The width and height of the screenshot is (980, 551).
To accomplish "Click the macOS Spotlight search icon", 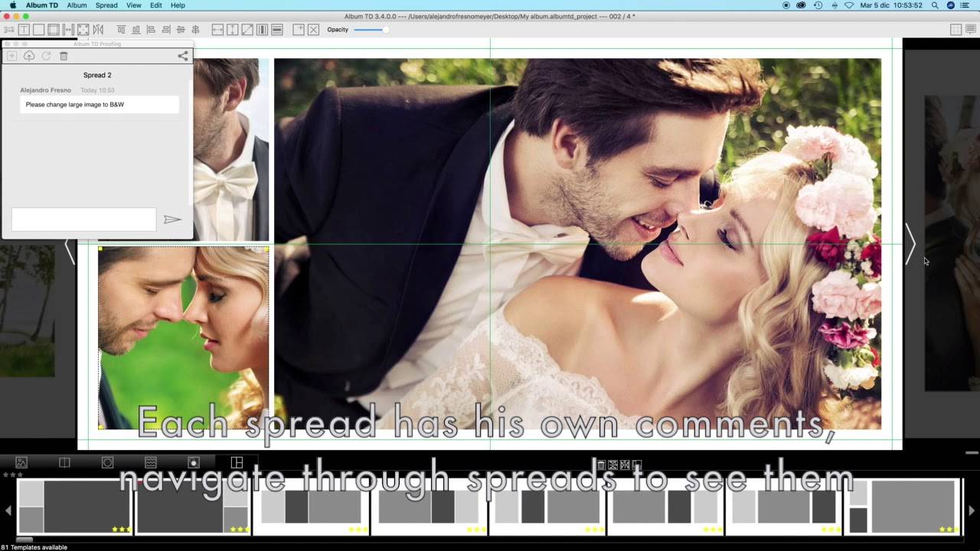I will pos(935,5).
